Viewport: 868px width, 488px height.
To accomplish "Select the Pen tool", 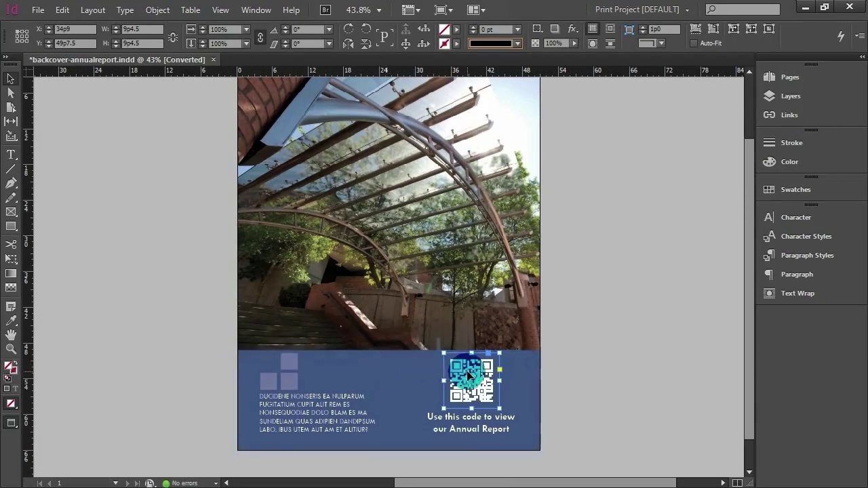I will (x=11, y=183).
